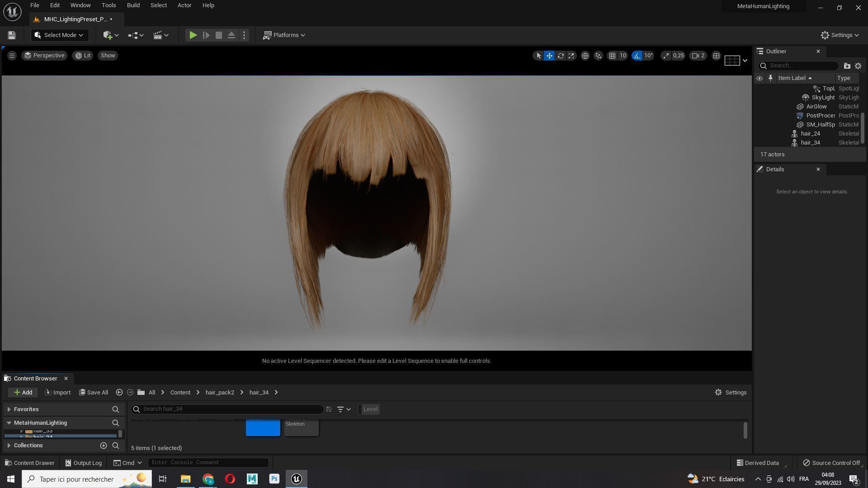
Task: Click the Skip frame play button
Action: 206,35
